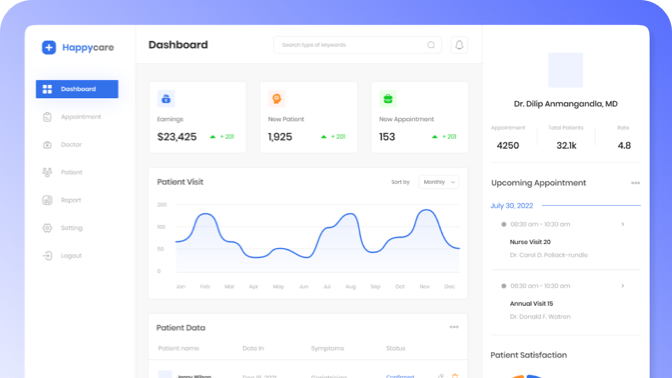
Task: Click the Patient people icon
Action: pos(47,172)
